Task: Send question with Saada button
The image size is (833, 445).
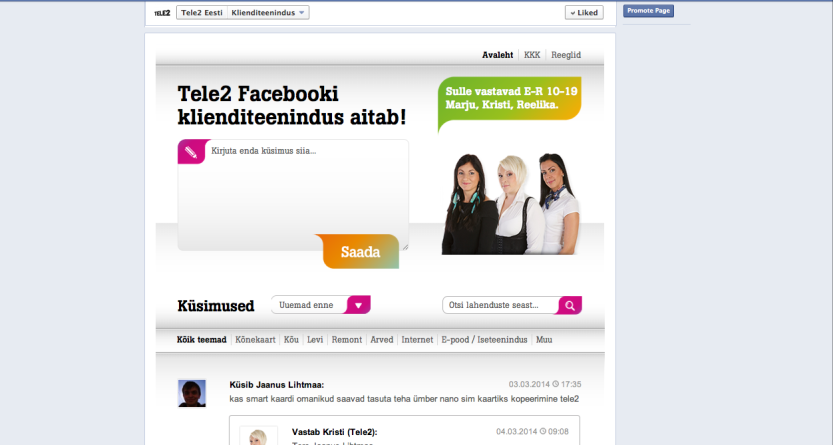Action: pyautogui.click(x=360, y=252)
